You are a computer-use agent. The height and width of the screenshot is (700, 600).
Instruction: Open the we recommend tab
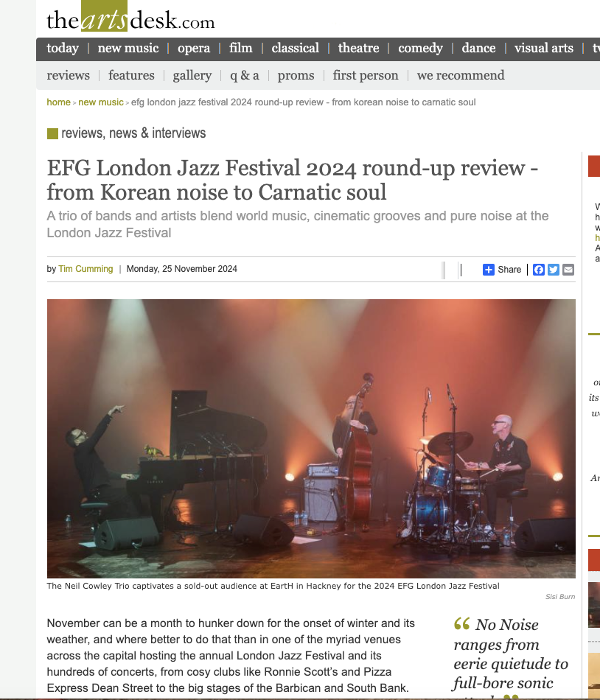(x=461, y=75)
